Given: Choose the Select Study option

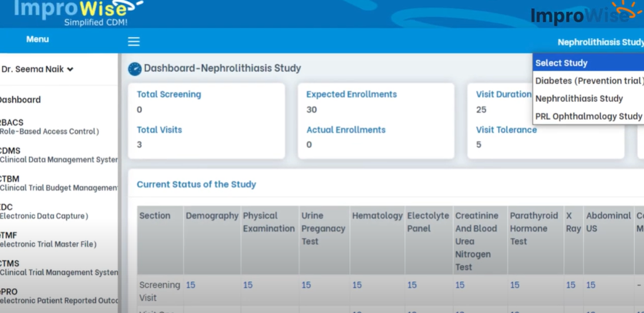Looking at the screenshot, I should [x=588, y=63].
